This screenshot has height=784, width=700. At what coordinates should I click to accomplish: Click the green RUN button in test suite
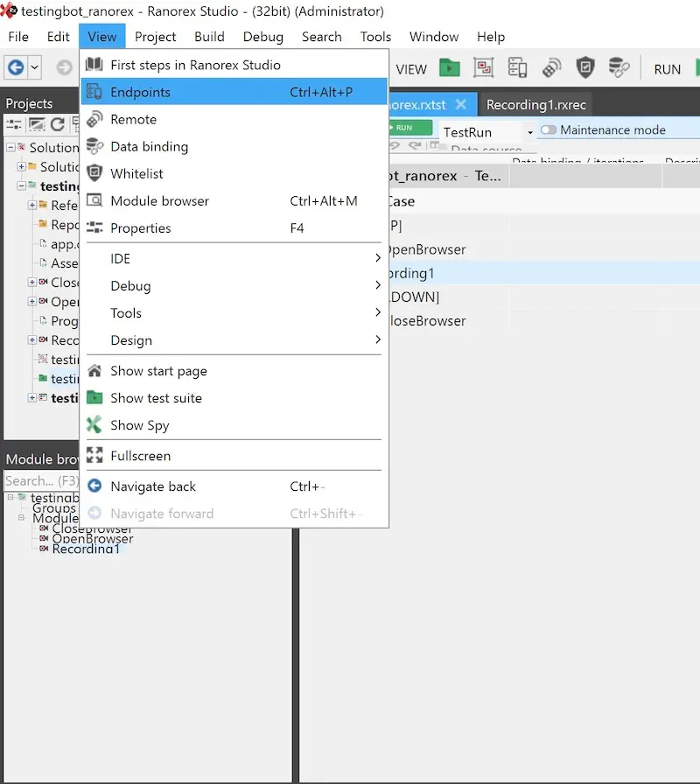point(410,128)
